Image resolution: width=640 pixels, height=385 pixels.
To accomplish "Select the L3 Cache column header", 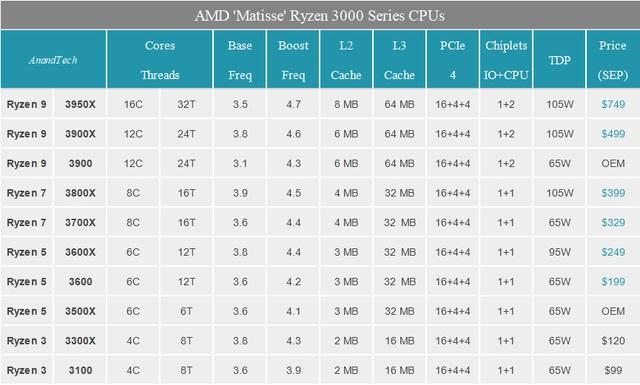I will tap(399, 60).
